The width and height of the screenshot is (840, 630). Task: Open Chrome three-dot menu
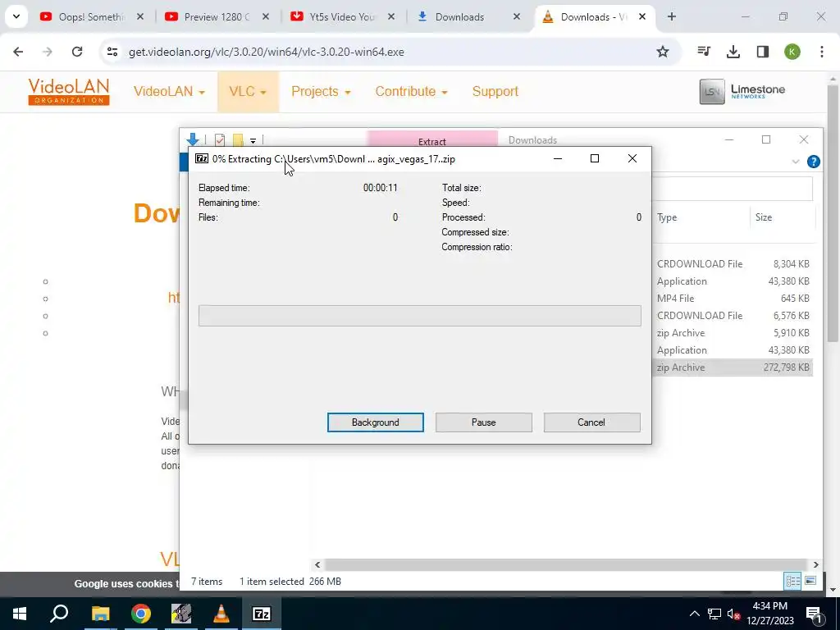tap(821, 52)
